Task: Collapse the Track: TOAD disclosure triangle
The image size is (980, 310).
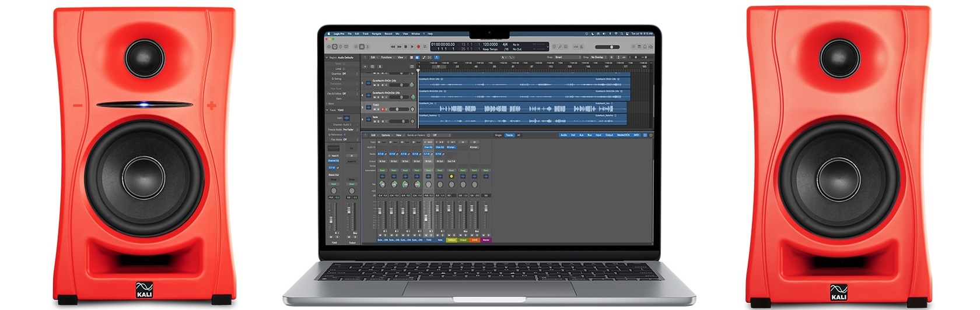Action: point(327,110)
